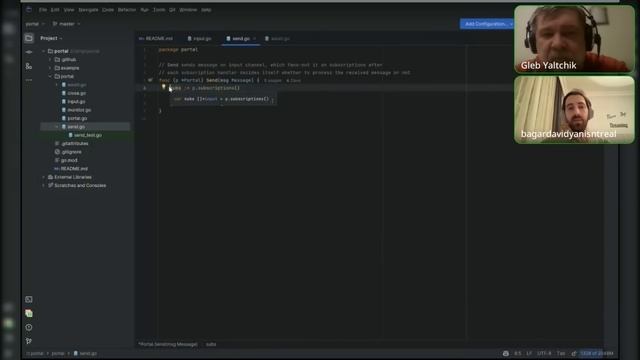The image size is (640, 360).
Task: Open the Problems tool window
Action: point(29,327)
